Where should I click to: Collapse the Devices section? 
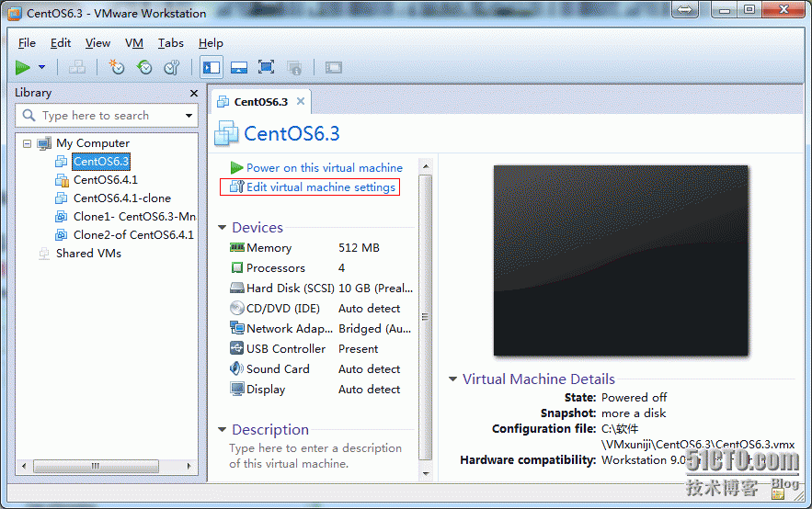pos(223,228)
